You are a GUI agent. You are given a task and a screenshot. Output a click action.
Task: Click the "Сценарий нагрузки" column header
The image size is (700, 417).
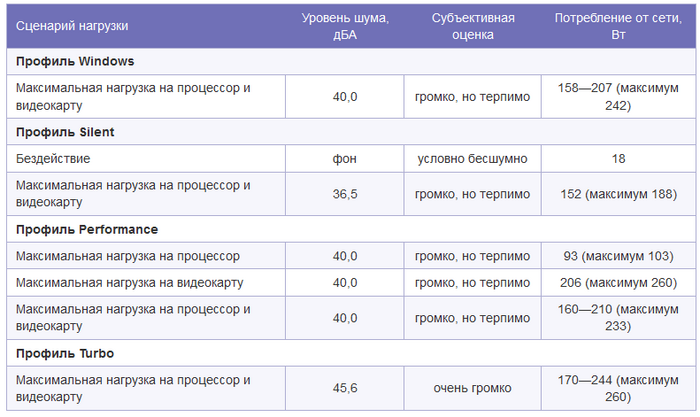click(146, 26)
